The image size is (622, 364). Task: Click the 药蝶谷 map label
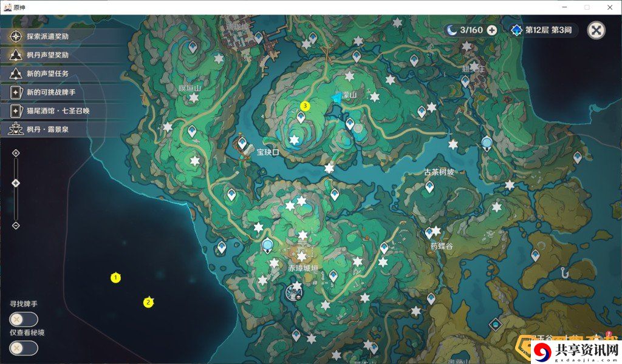pyautogui.click(x=442, y=246)
